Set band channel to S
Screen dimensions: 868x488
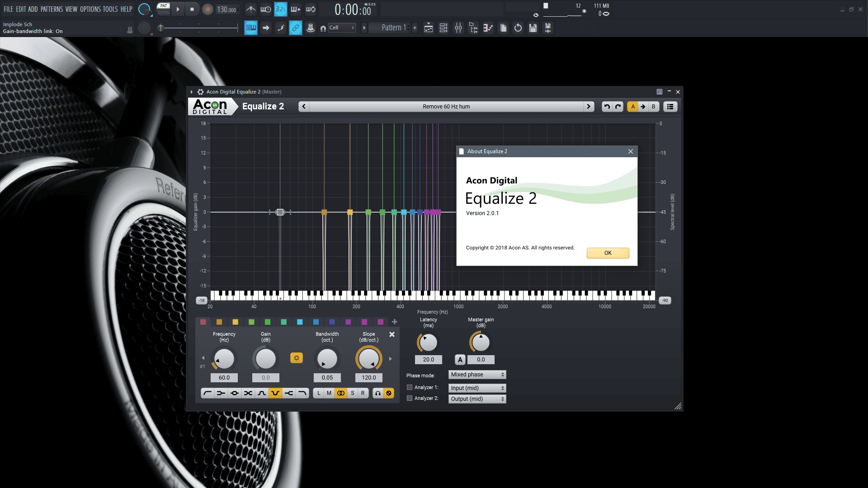tap(353, 393)
